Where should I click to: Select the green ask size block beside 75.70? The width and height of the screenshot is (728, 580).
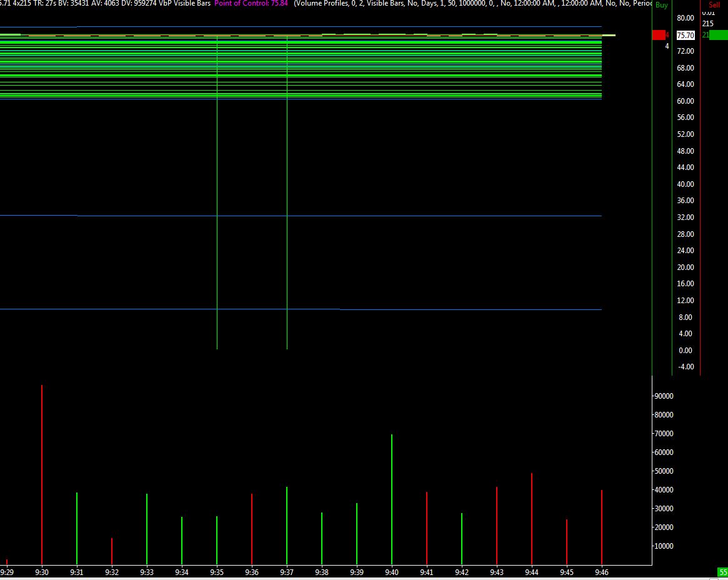718,35
